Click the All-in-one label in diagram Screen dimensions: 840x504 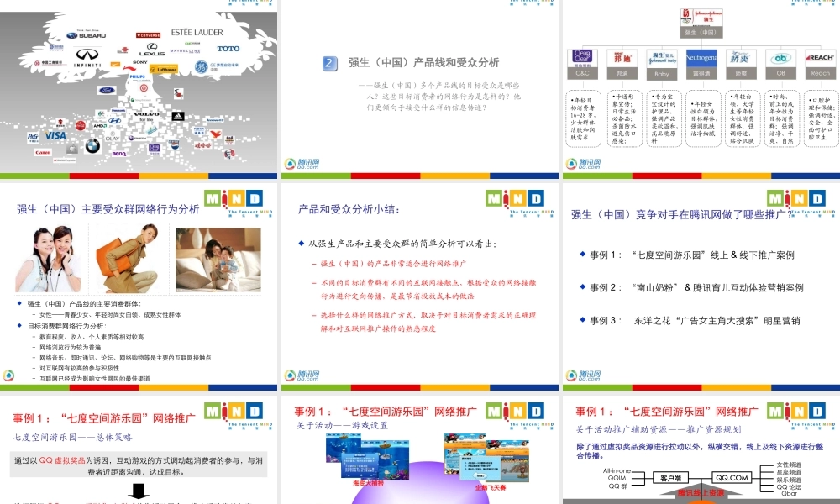pos(617,470)
